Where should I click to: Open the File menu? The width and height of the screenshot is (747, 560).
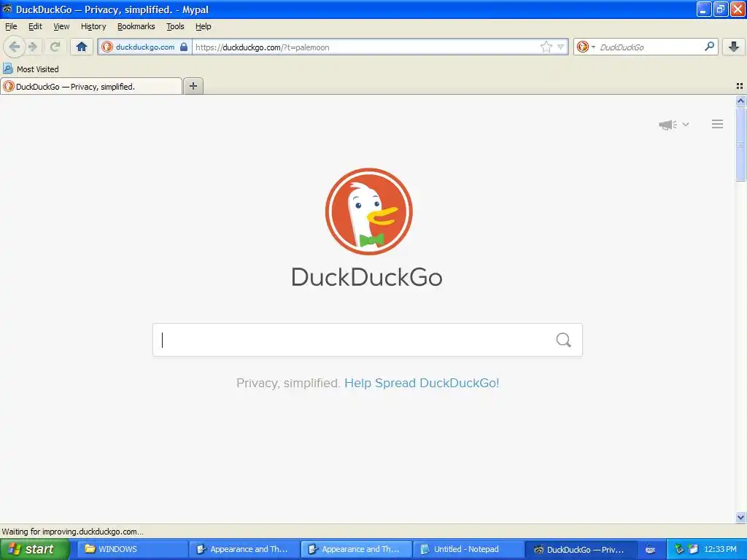11,26
